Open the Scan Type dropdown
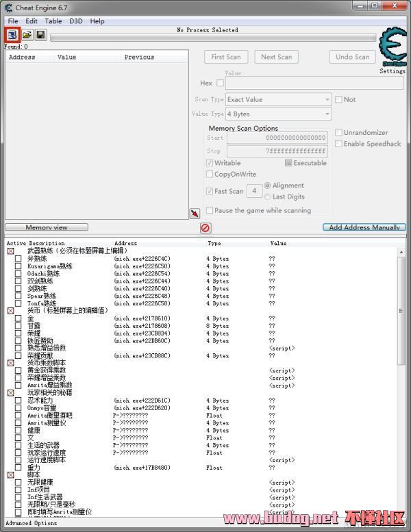The width and height of the screenshot is (411, 532). coord(278,99)
